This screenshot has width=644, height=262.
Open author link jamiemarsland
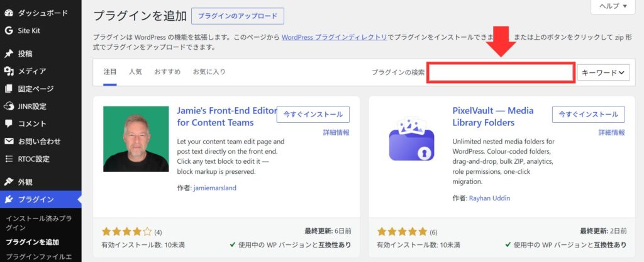(x=215, y=188)
